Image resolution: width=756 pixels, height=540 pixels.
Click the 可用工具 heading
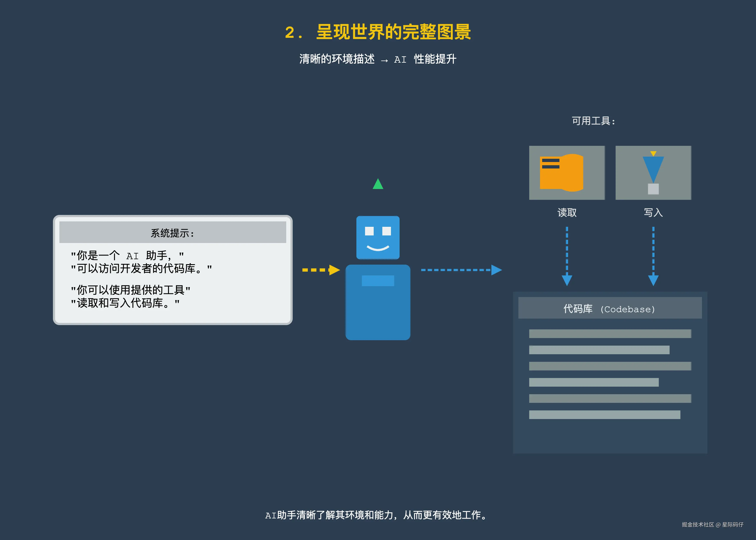[x=593, y=121]
